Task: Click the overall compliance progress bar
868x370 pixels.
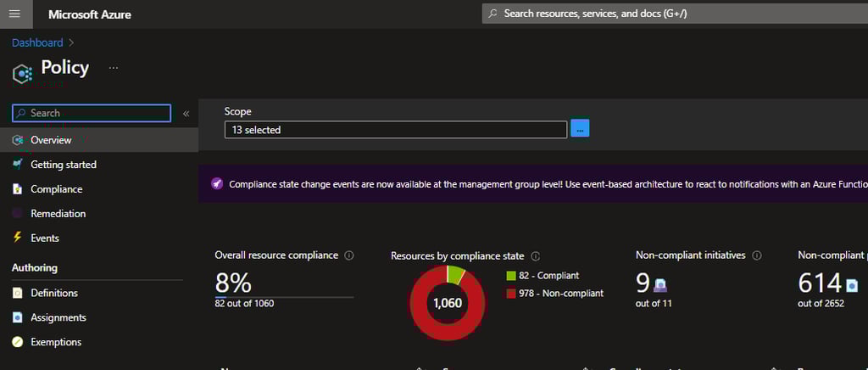Action: 284,297
